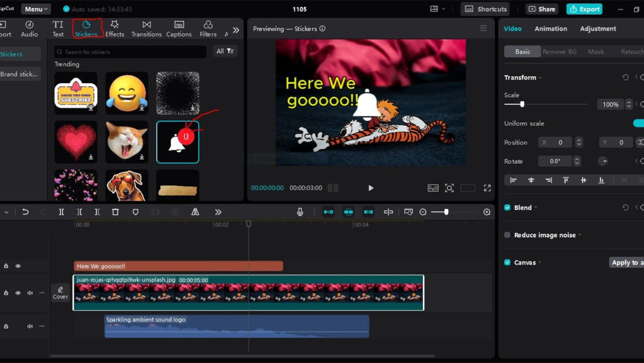Switch to the Adjustment tab
Image resolution: width=644 pixels, height=363 pixels.
point(598,29)
